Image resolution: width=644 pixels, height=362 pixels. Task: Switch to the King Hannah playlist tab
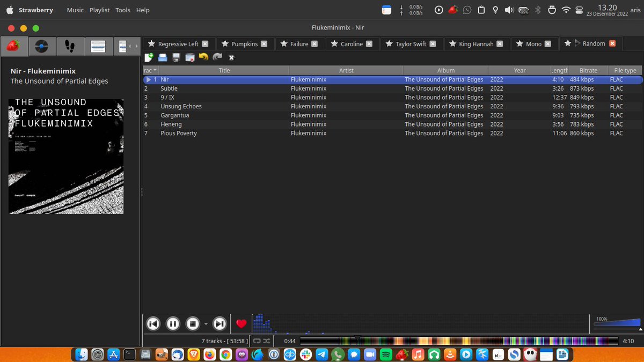point(476,44)
